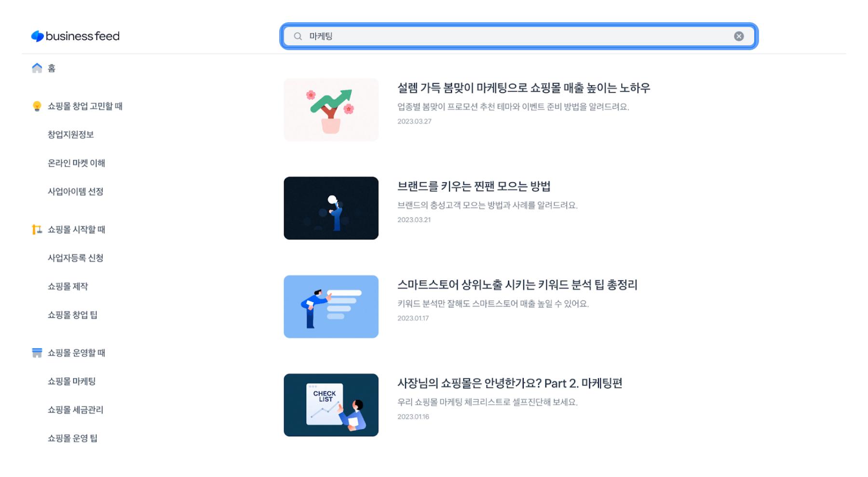Viewport: 868px width, 477px height.
Task: Open article 브랜드를 키우는 찐팬 모으는 방법
Action: point(474,187)
